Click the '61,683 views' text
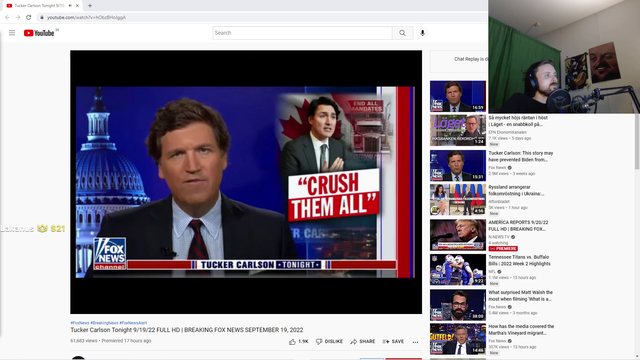 click(84, 341)
